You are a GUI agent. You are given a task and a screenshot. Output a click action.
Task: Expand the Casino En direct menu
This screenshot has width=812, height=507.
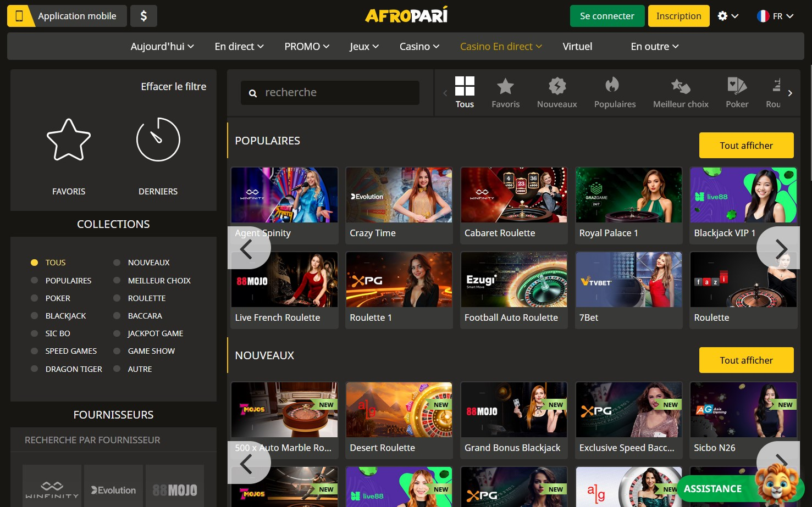tap(501, 47)
